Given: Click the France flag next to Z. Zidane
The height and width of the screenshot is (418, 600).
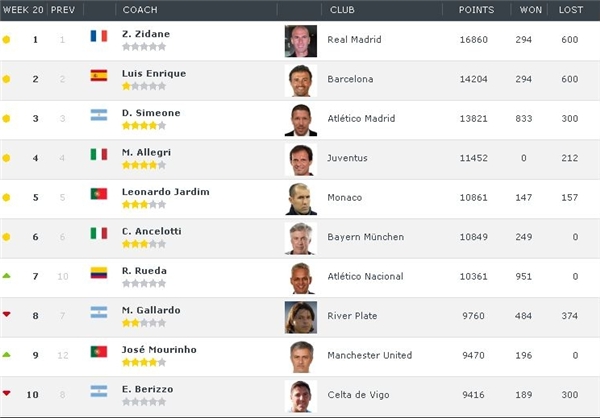Looking at the screenshot, I should (x=99, y=36).
